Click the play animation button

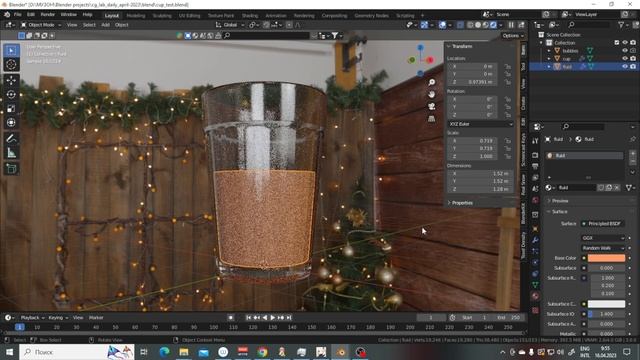click(x=273, y=318)
